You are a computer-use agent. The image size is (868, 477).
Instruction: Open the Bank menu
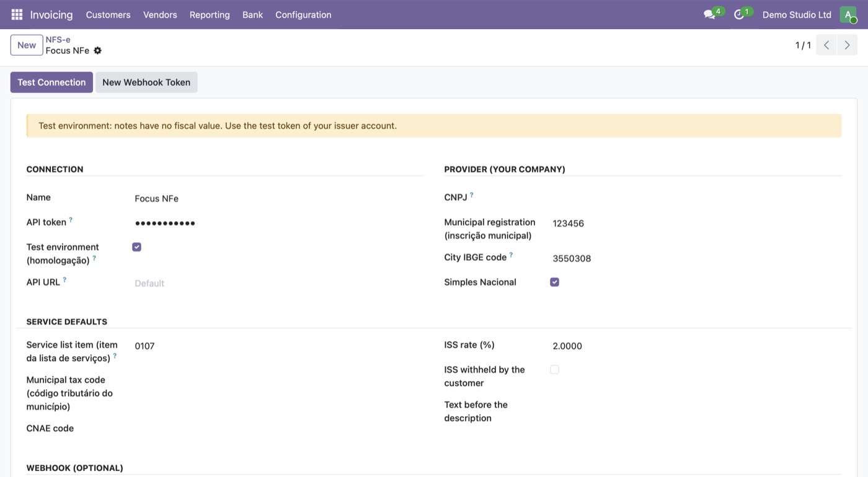coord(252,14)
